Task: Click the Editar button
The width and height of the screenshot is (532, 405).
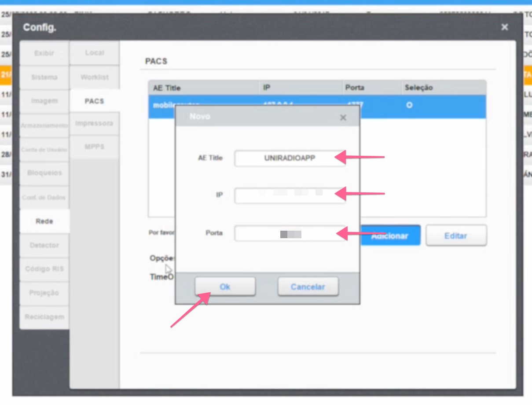Action: pos(456,235)
